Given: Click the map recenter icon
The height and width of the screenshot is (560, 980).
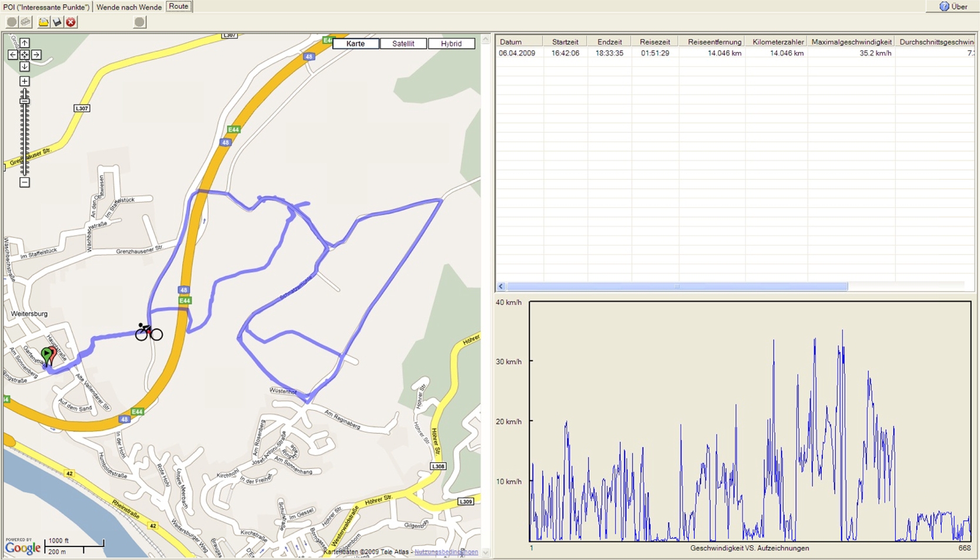Looking at the screenshot, I should coord(25,55).
